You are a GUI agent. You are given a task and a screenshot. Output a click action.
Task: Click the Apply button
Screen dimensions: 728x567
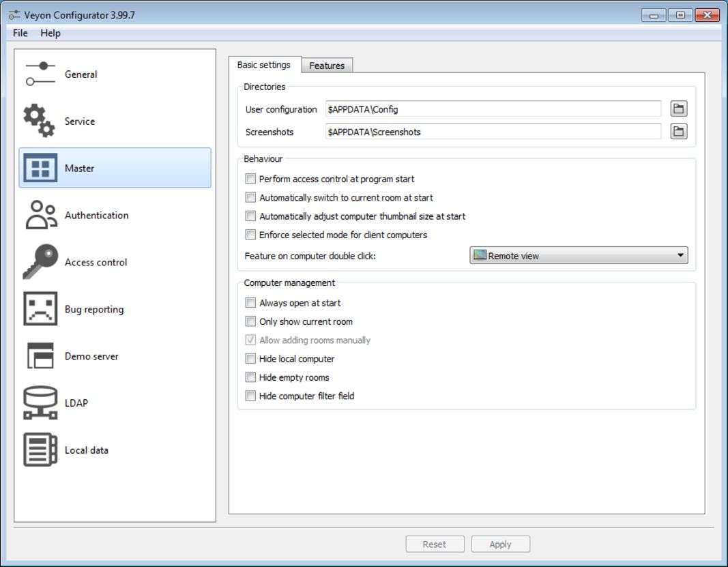500,544
